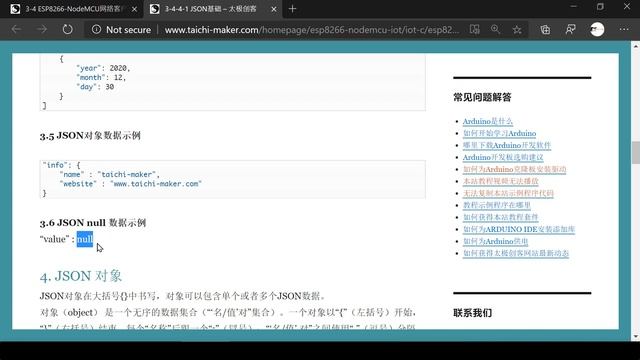Click the code line '"month": 12'
The image size is (640, 360).
[101, 78]
